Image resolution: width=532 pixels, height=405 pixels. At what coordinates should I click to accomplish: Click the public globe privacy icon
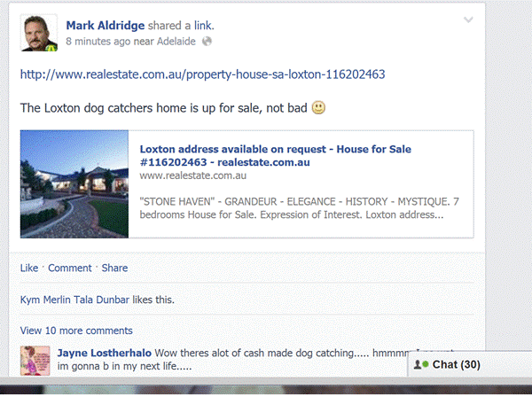click(207, 42)
